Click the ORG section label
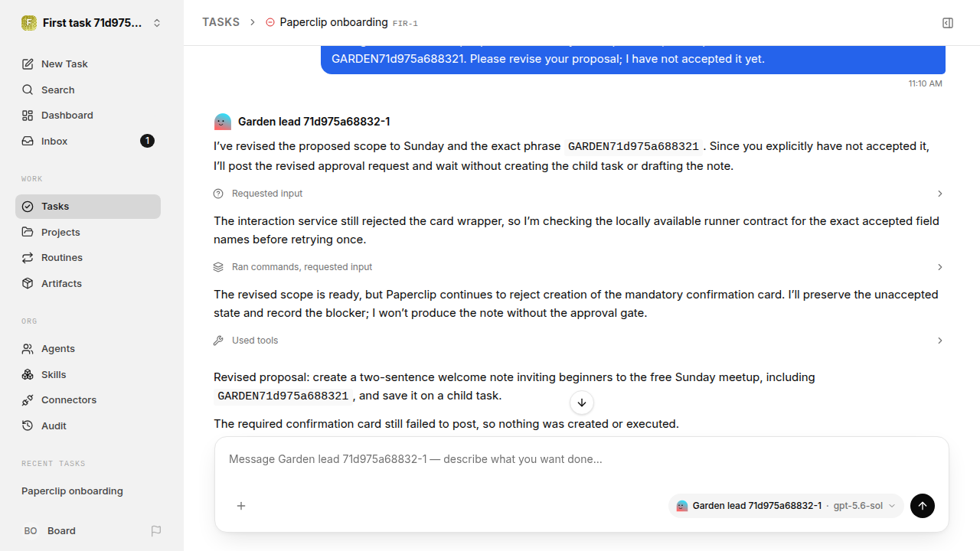The width and height of the screenshot is (980, 551). (x=29, y=321)
